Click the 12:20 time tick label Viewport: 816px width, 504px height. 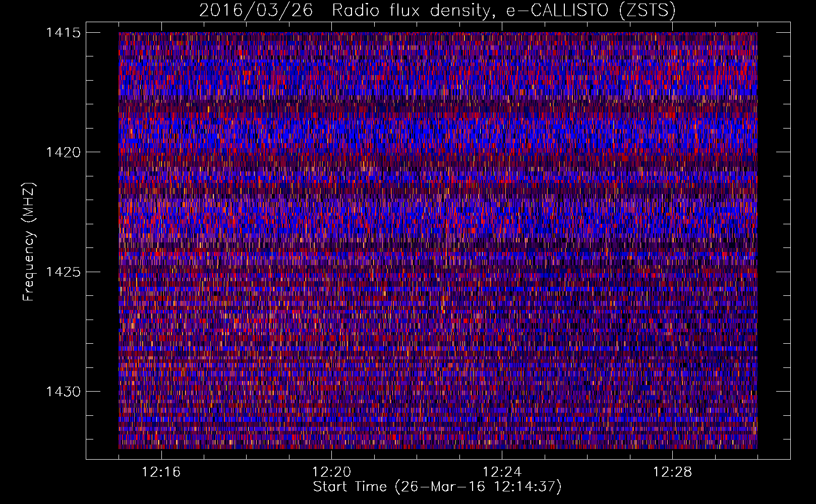coord(332,472)
